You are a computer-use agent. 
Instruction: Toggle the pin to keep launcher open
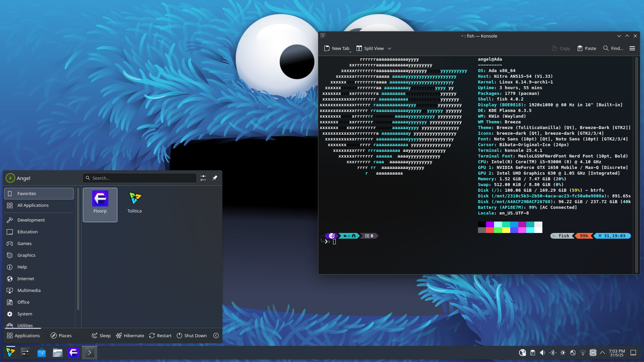[215, 178]
